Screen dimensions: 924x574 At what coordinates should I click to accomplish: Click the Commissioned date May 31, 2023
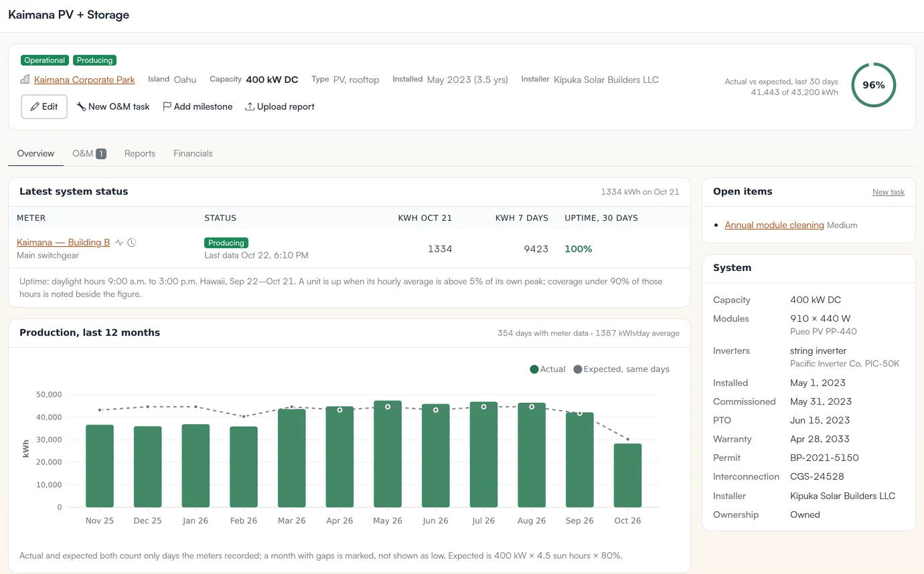tap(821, 401)
